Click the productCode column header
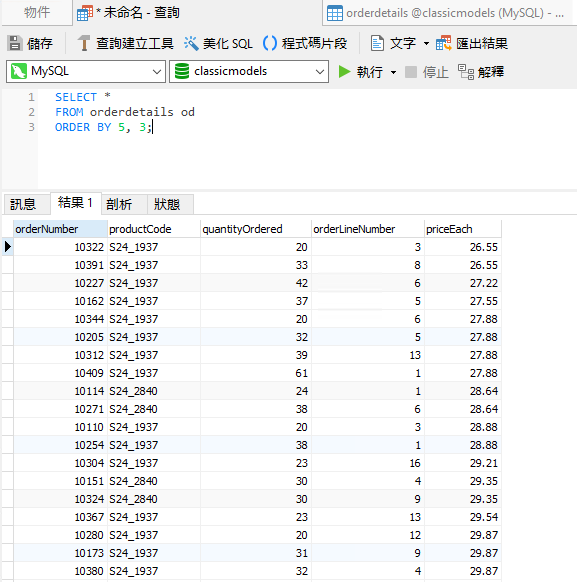 [x=154, y=229]
